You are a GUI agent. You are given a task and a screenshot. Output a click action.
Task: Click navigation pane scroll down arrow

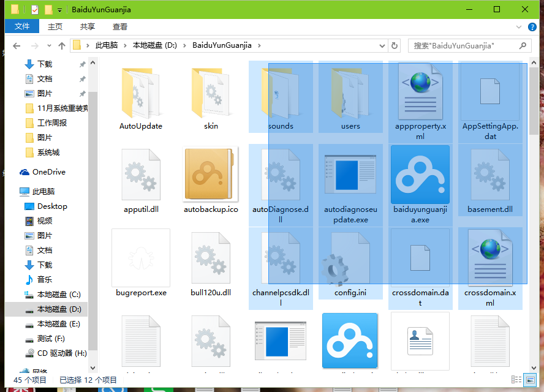(x=93, y=367)
